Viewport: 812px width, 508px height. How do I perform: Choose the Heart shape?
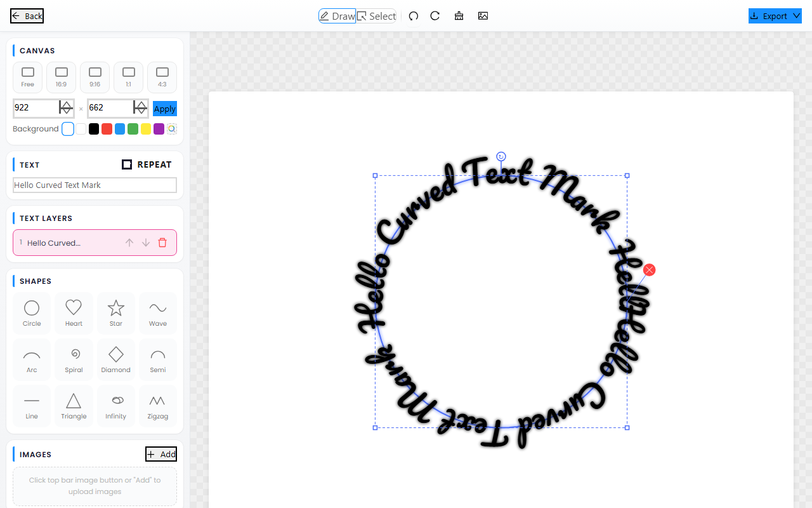pos(74,313)
